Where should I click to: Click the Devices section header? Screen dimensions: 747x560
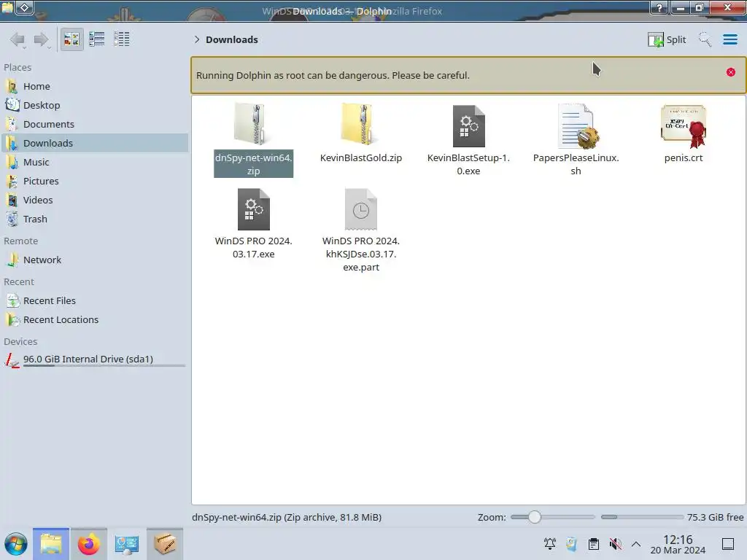(x=20, y=342)
